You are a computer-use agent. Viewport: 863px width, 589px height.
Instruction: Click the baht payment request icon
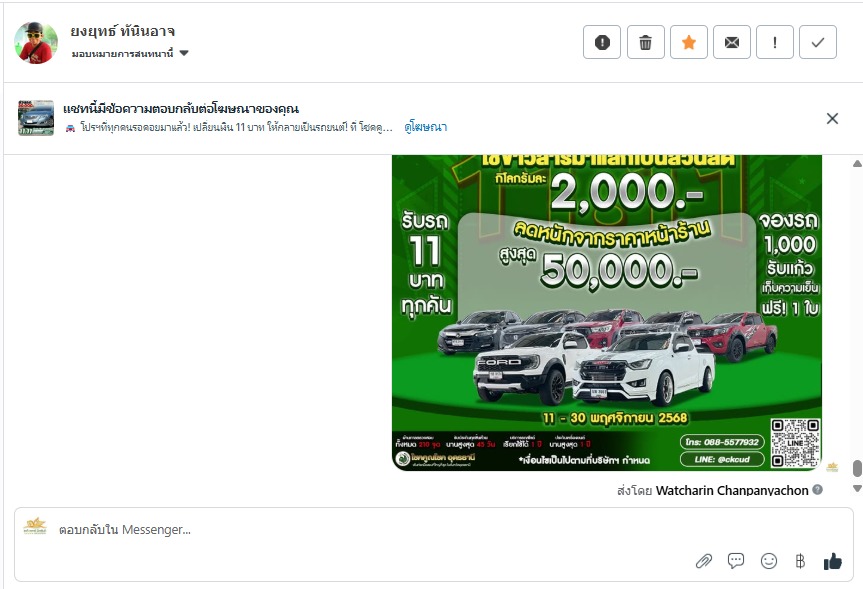coord(800,561)
